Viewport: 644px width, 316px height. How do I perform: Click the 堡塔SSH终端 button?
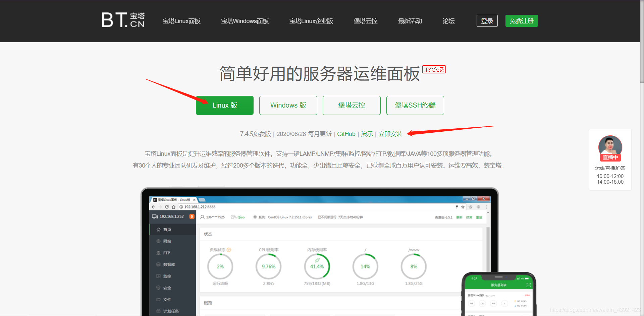[x=415, y=105]
